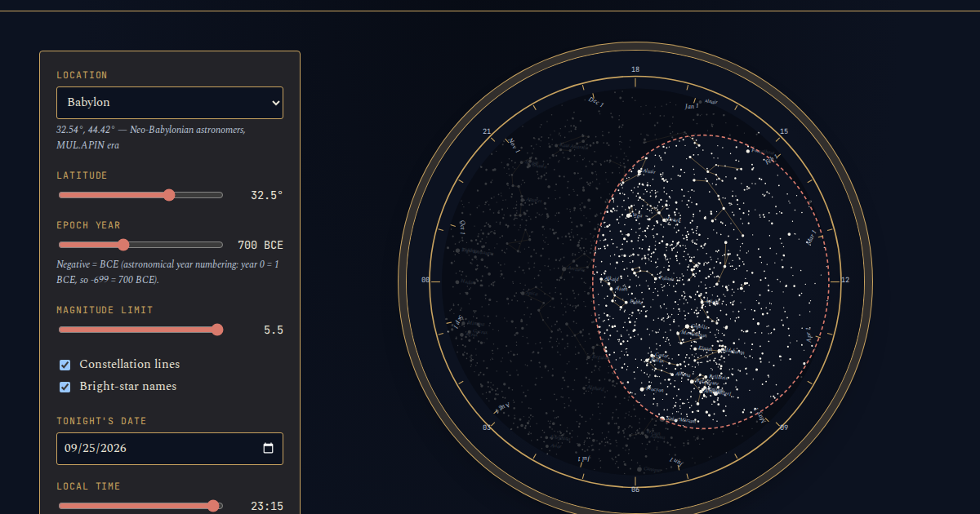Click the EPOCH YEAR section heading
Screen dimensions: 980x514
pyautogui.click(x=88, y=225)
